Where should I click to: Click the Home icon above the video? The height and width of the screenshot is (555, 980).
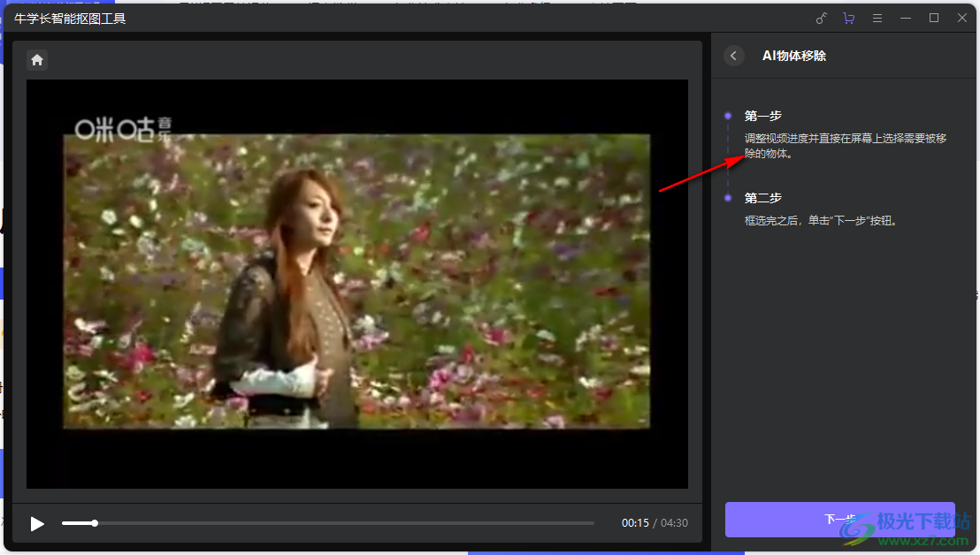(x=37, y=60)
